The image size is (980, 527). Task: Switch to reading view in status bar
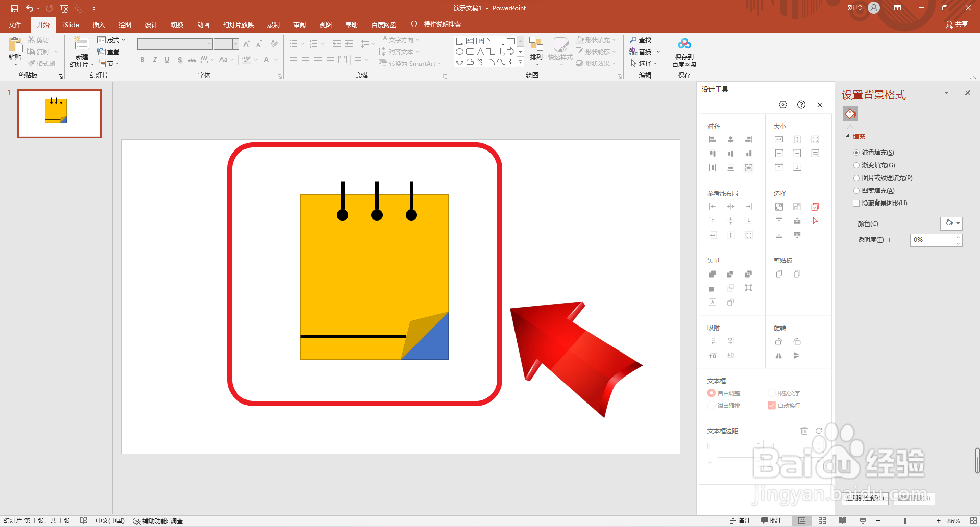click(842, 521)
